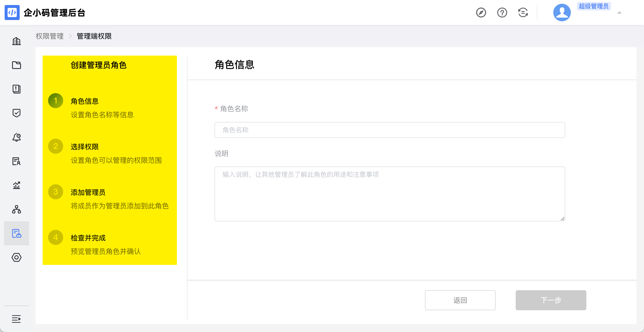This screenshot has height=332, width=644.
Task: Click the 企小码管理后台 title
Action: pos(54,13)
